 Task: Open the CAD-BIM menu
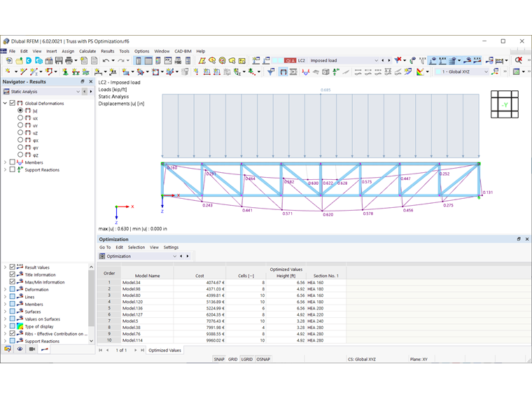(x=183, y=51)
